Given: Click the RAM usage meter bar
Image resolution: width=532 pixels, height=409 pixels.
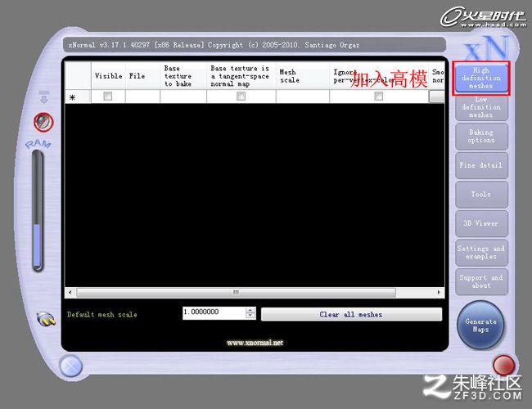Looking at the screenshot, I should coord(38,210).
